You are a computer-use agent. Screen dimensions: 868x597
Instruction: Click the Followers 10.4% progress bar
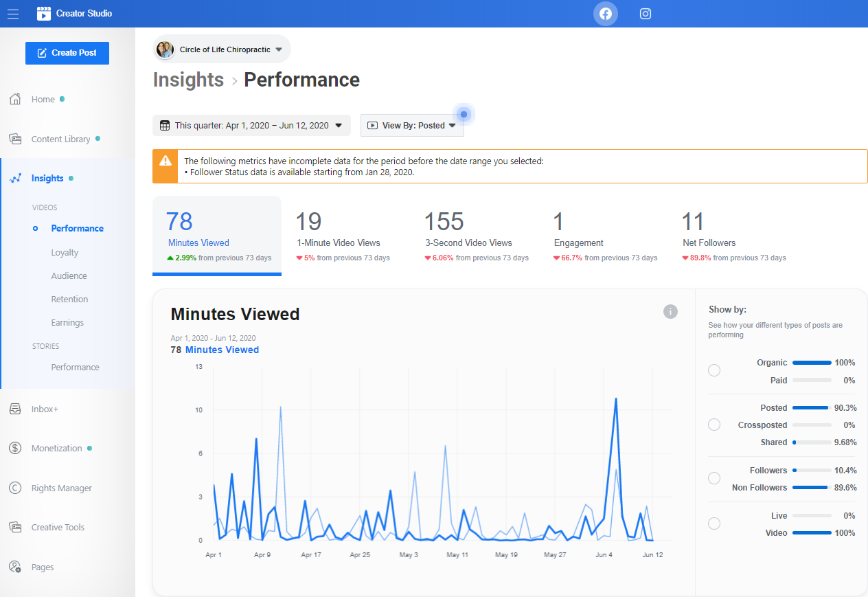coord(812,471)
